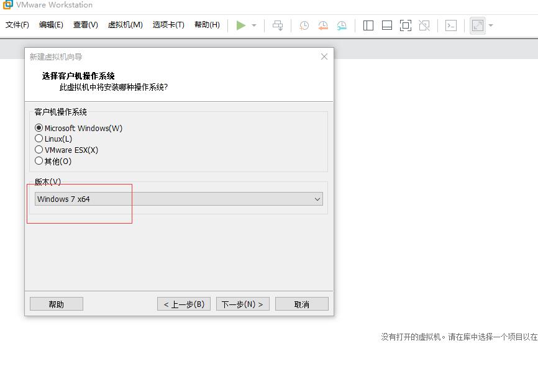
Task: Proceed with 下一步(N) button
Action: coord(242,304)
